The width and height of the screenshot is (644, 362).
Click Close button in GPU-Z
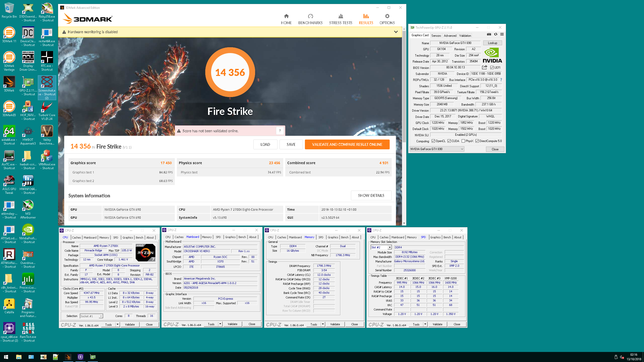pyautogui.click(x=495, y=149)
